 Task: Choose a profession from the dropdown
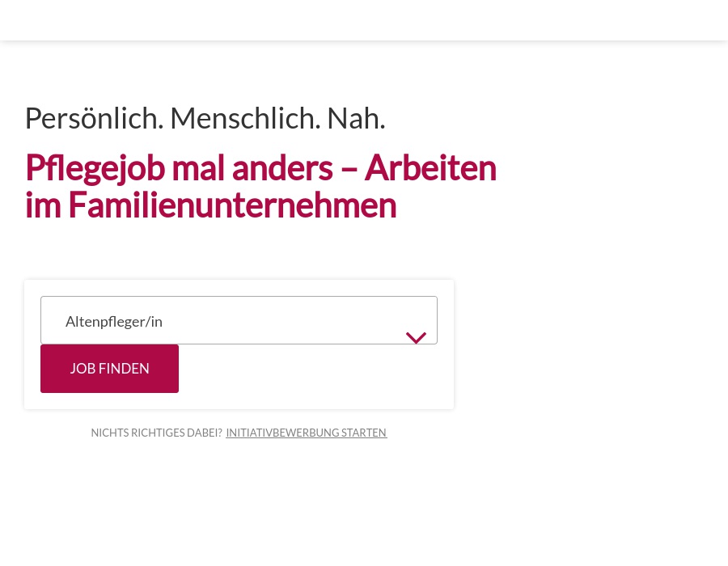click(x=239, y=320)
